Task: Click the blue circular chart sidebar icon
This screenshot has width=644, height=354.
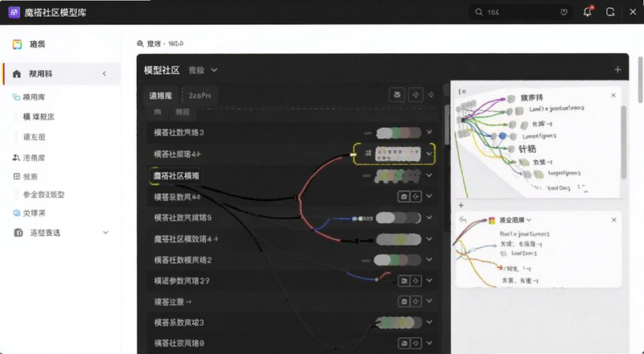Action: (x=16, y=212)
